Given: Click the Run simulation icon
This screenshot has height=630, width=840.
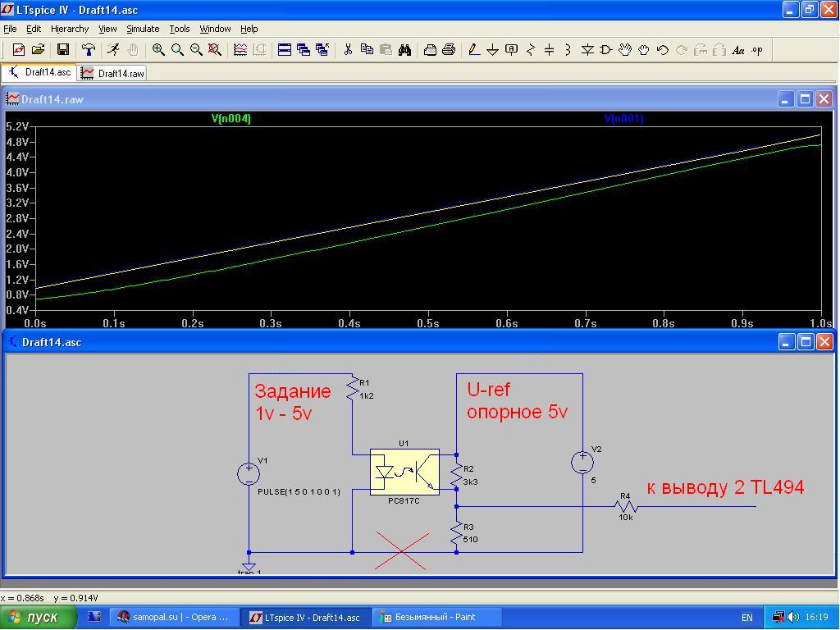Looking at the screenshot, I should tap(113, 50).
